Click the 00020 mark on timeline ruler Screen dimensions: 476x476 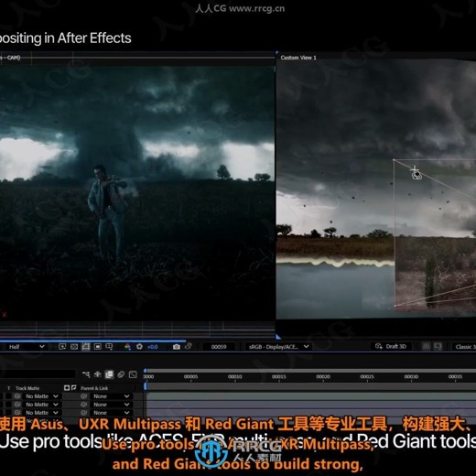pos(323,377)
